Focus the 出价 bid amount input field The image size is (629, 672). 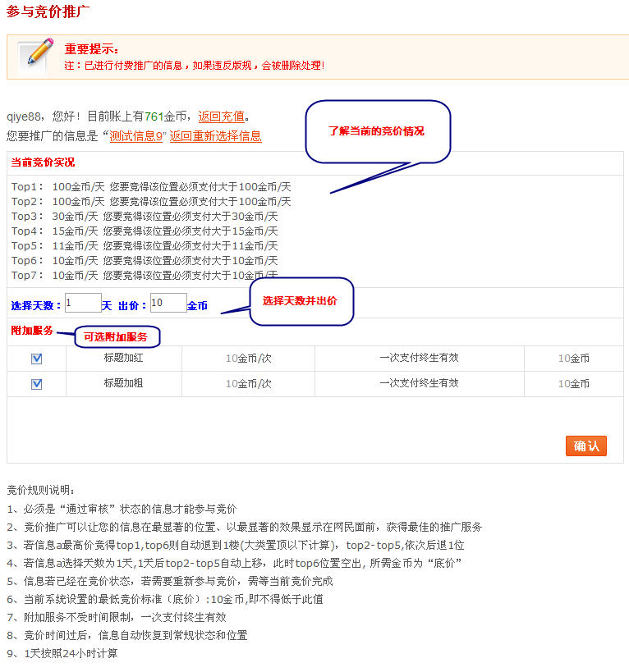(x=168, y=303)
